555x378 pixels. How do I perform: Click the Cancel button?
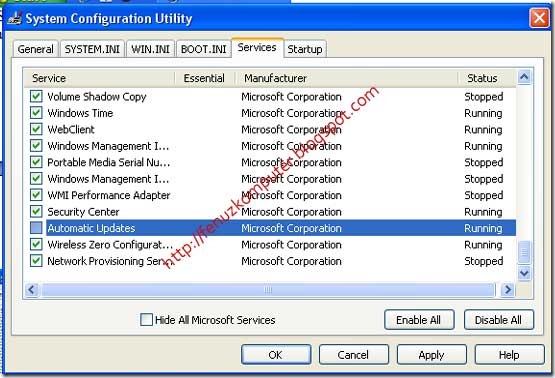pos(353,355)
